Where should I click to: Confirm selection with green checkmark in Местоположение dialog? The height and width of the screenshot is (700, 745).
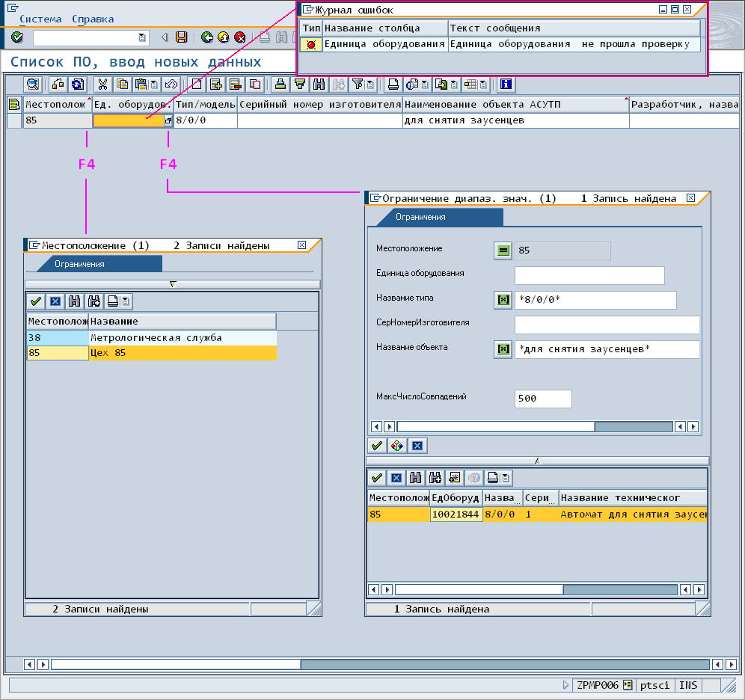tap(35, 302)
